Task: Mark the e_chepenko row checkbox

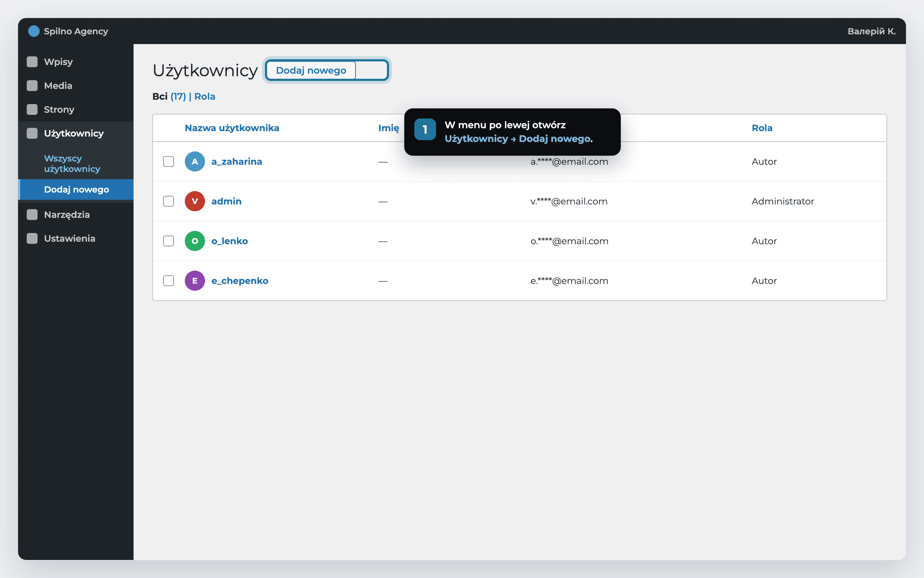Action: 169,281
